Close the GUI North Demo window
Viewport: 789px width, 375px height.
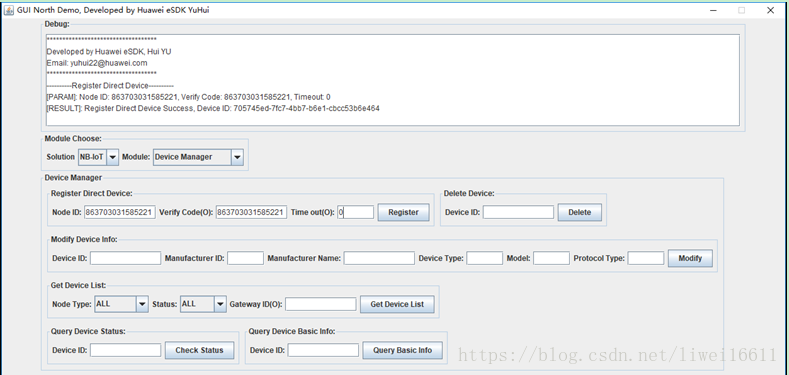(770, 10)
